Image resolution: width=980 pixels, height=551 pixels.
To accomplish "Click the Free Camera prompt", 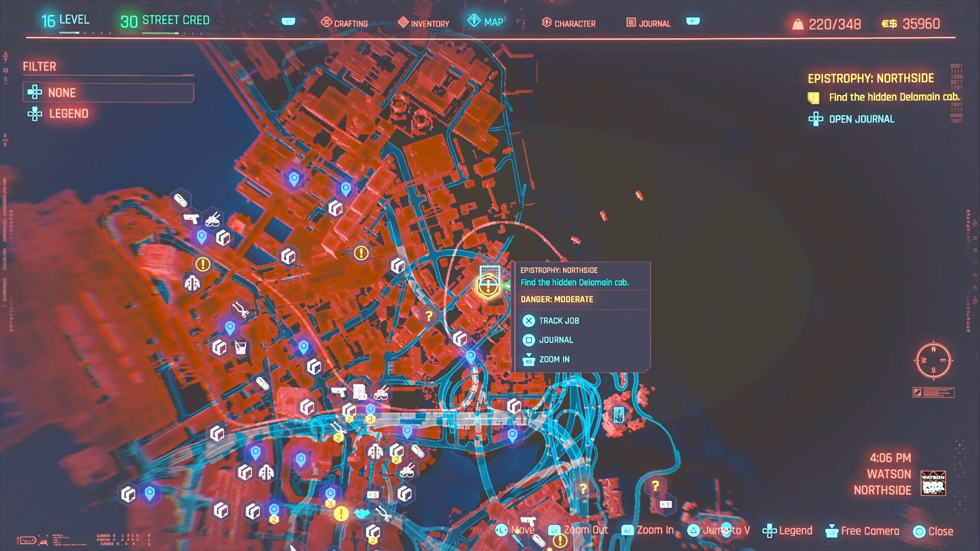I will (x=862, y=531).
